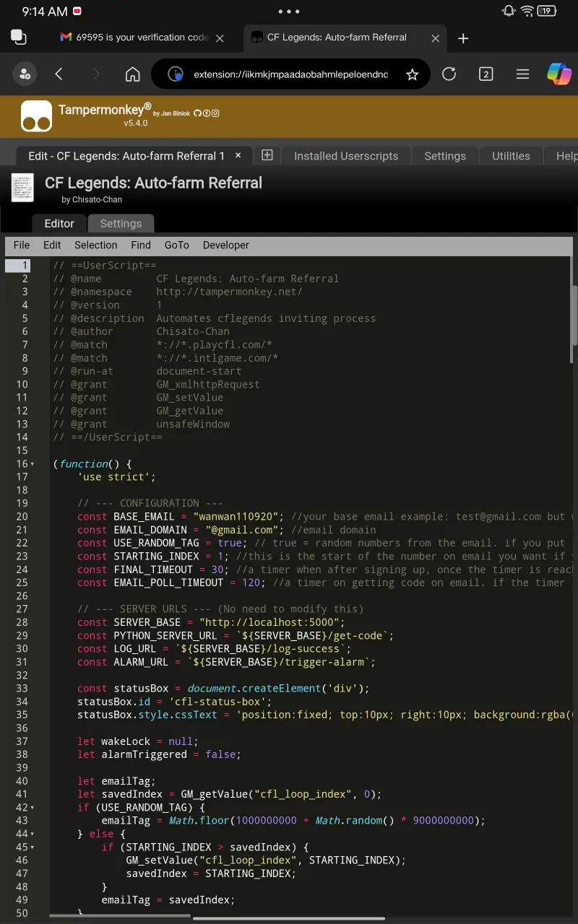The width and height of the screenshot is (578, 924).
Task: Click the *://*.playcfl.com/* match line
Action: (163, 345)
